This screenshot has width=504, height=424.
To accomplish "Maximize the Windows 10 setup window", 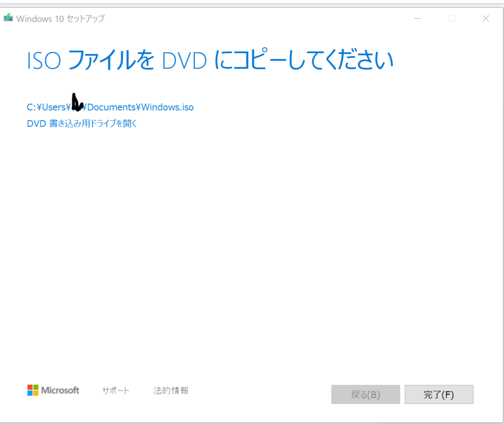I will pyautogui.click(x=452, y=18).
